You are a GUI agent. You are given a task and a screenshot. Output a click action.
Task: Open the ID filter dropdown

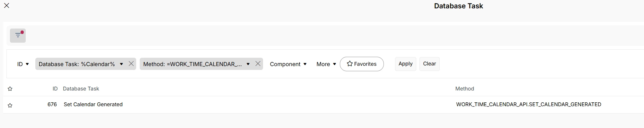23,64
